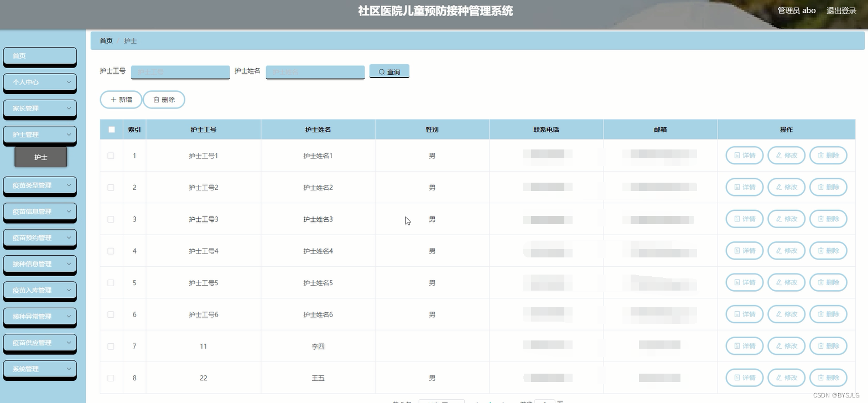
Task: Go to 首页 in the sidebar
Action: click(40, 56)
